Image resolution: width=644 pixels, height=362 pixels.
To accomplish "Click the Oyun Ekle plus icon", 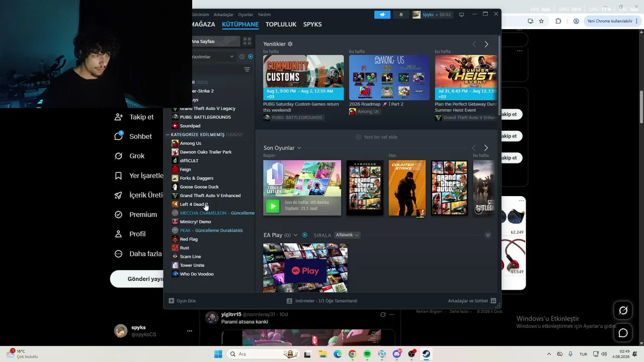I will [172, 301].
